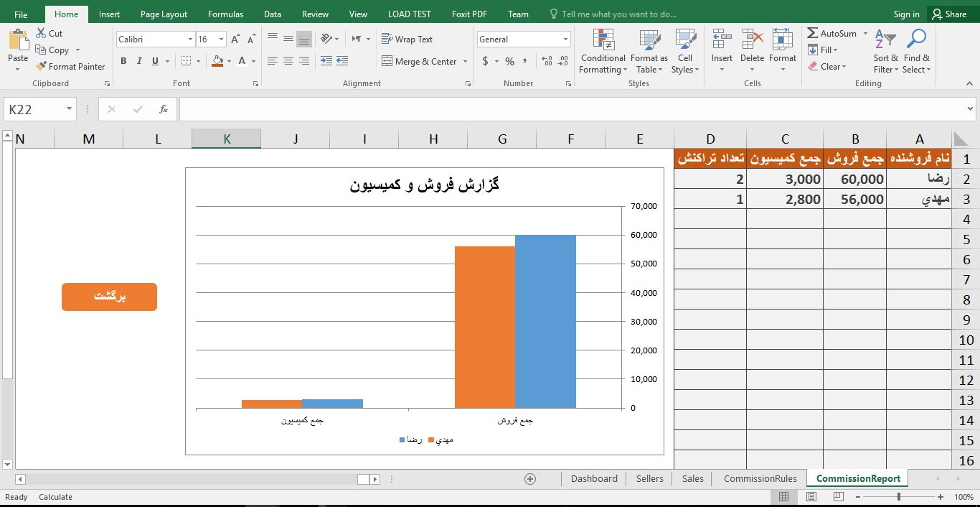Viewport: 980px width, 507px height.
Task: Click the Merge & Center icon
Action: coord(387,62)
